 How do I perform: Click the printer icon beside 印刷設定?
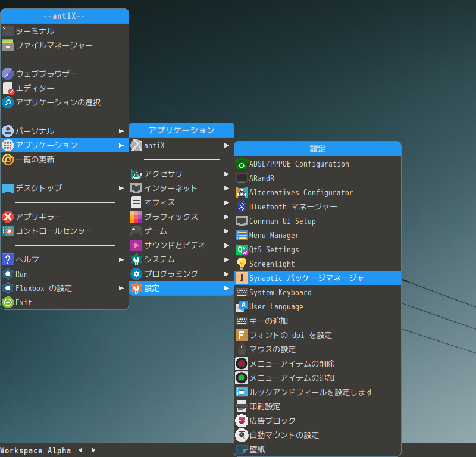pyautogui.click(x=242, y=406)
